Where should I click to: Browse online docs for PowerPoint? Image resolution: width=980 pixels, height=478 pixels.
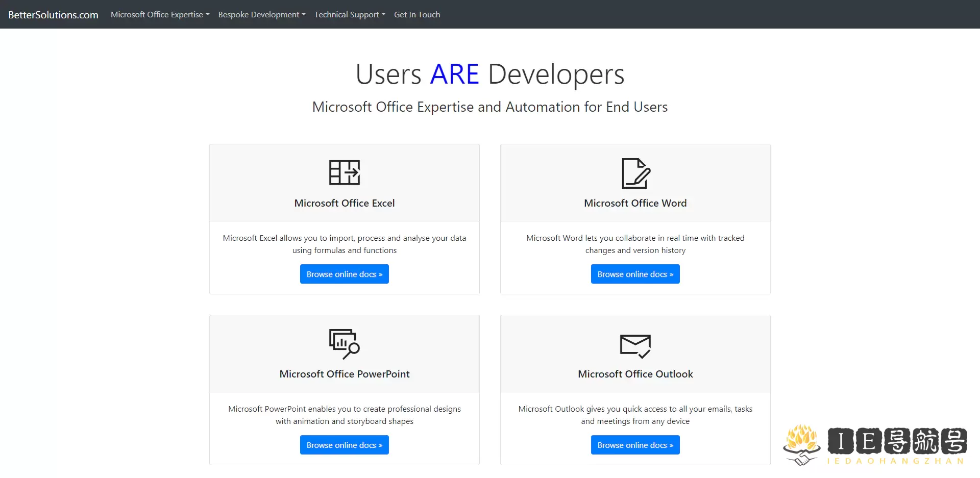coord(345,445)
